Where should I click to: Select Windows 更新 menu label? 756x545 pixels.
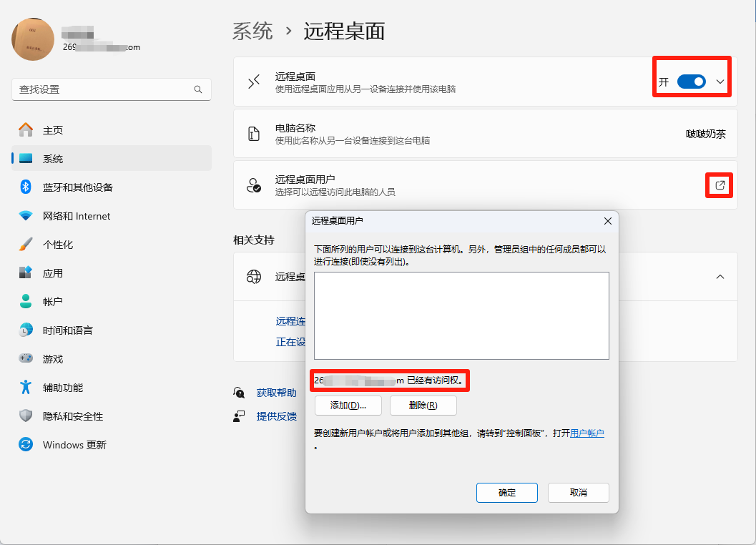[x=74, y=445]
